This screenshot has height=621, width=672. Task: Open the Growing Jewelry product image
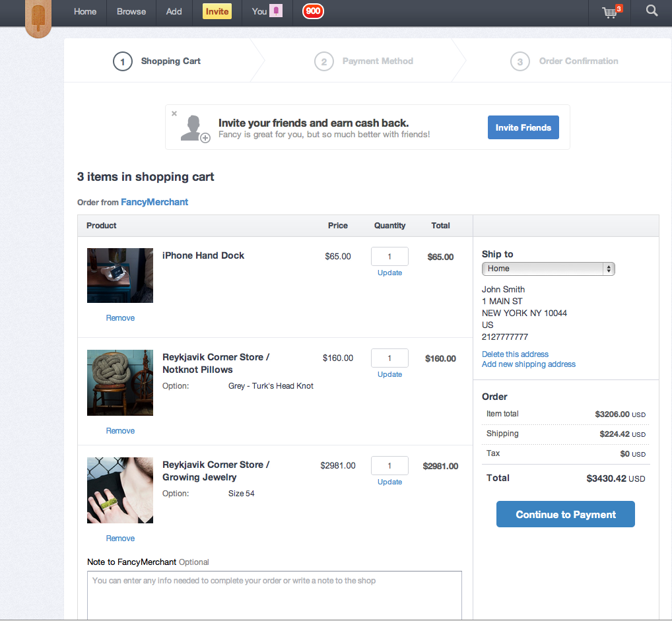(x=120, y=490)
